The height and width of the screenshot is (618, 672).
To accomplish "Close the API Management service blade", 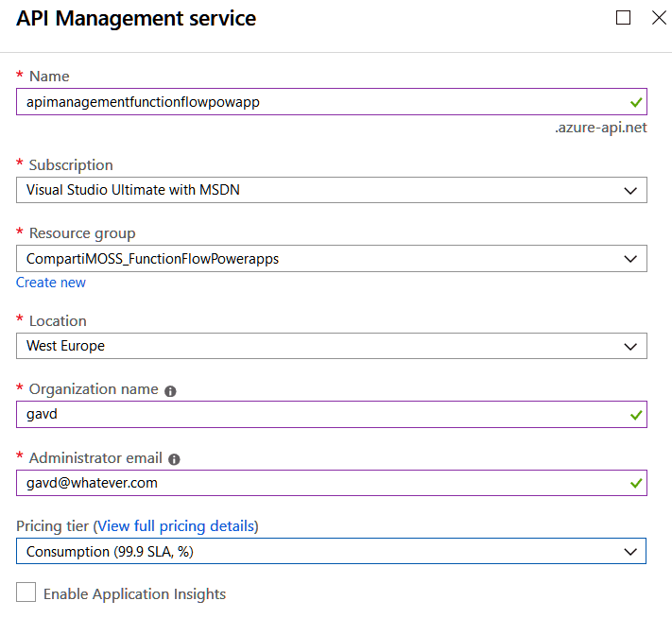I will point(659,18).
